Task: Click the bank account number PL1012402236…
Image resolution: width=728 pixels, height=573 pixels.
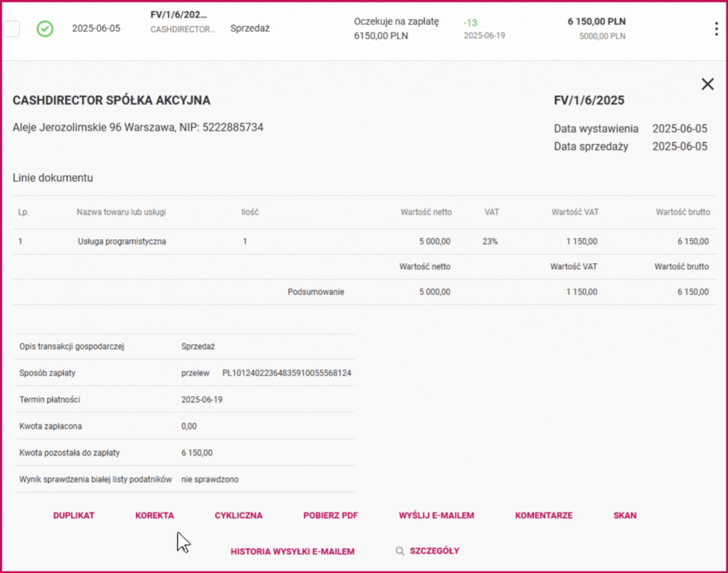Action: (287, 373)
